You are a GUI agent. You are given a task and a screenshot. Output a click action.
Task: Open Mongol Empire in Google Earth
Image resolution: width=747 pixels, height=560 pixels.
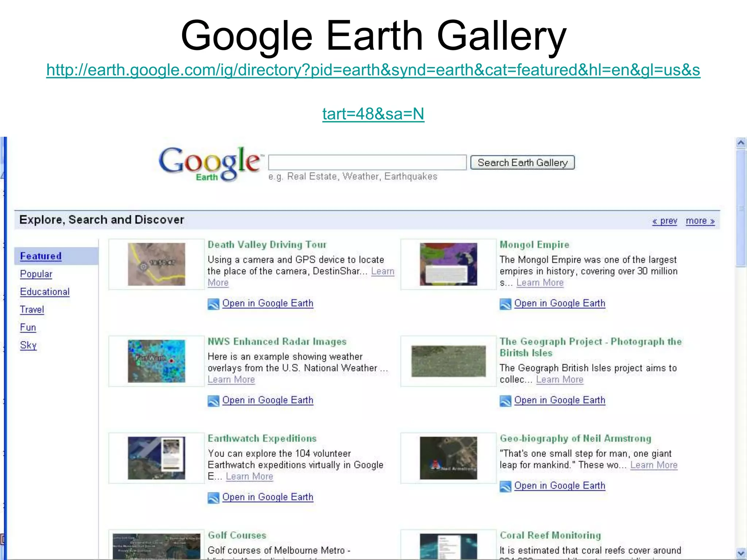pyautogui.click(x=560, y=303)
